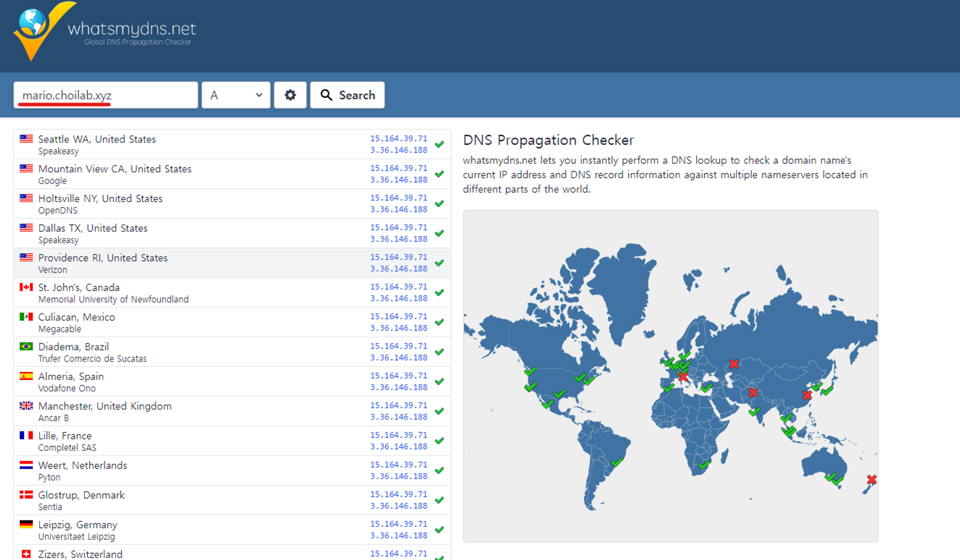This screenshot has height=560, width=960.
Task: Click the Canada flag icon for St. John's
Action: click(x=26, y=287)
